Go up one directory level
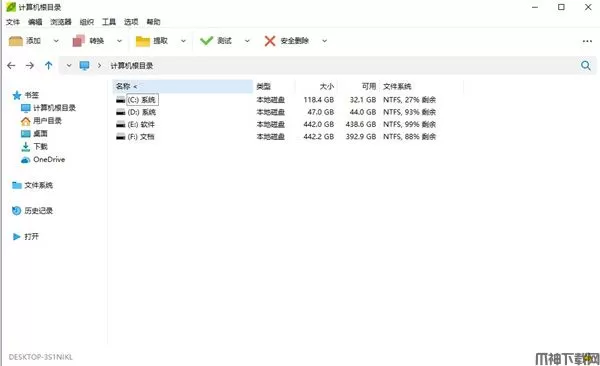This screenshot has width=600, height=366. (48, 65)
